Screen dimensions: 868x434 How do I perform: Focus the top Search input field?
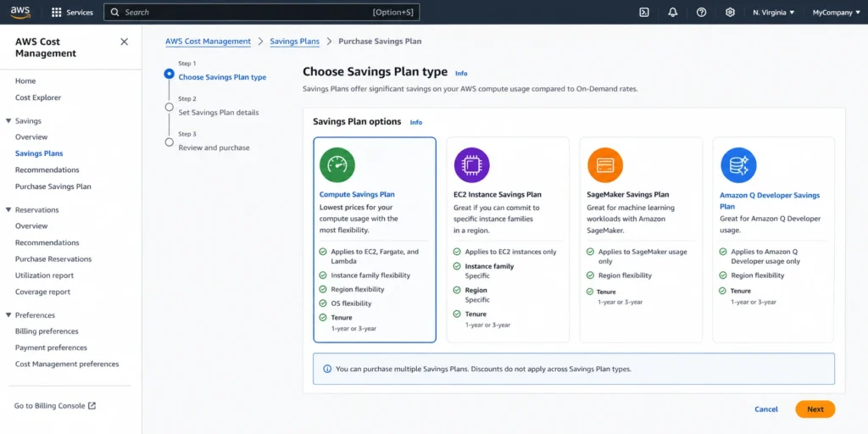click(x=261, y=12)
